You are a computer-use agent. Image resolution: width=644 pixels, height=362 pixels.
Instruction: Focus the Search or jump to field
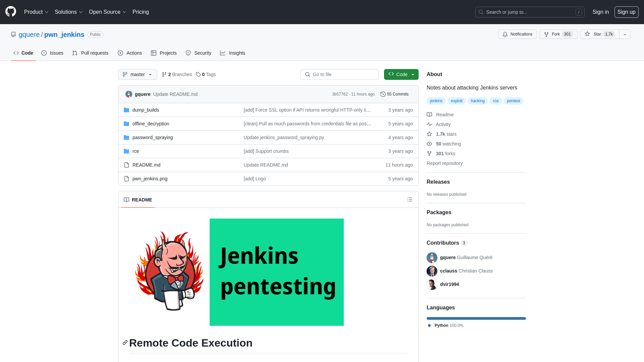(530, 12)
